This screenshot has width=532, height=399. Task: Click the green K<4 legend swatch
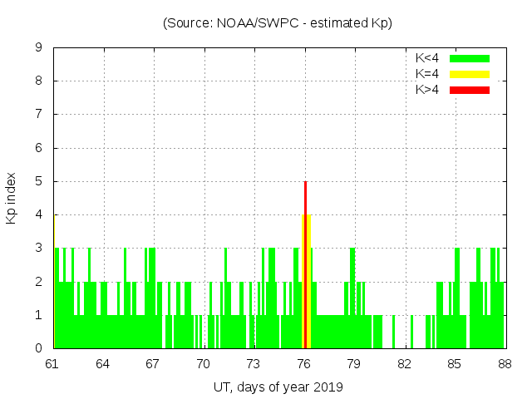(x=470, y=58)
